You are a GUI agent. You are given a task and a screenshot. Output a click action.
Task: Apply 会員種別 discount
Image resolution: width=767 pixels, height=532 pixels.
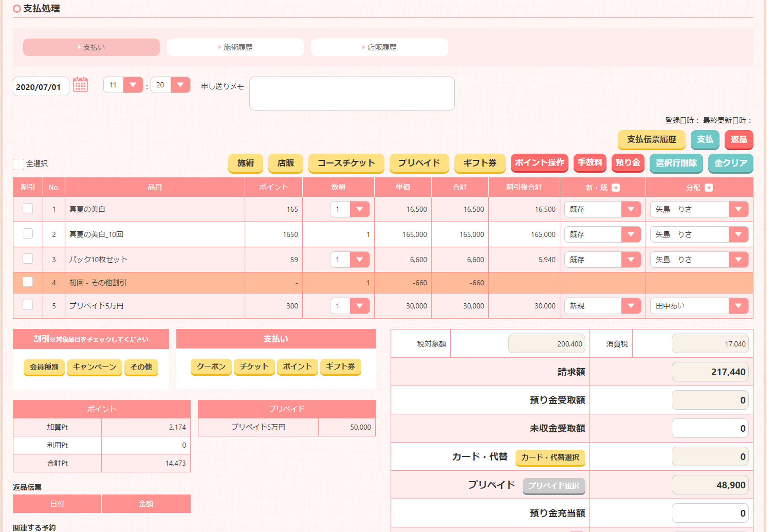point(44,367)
